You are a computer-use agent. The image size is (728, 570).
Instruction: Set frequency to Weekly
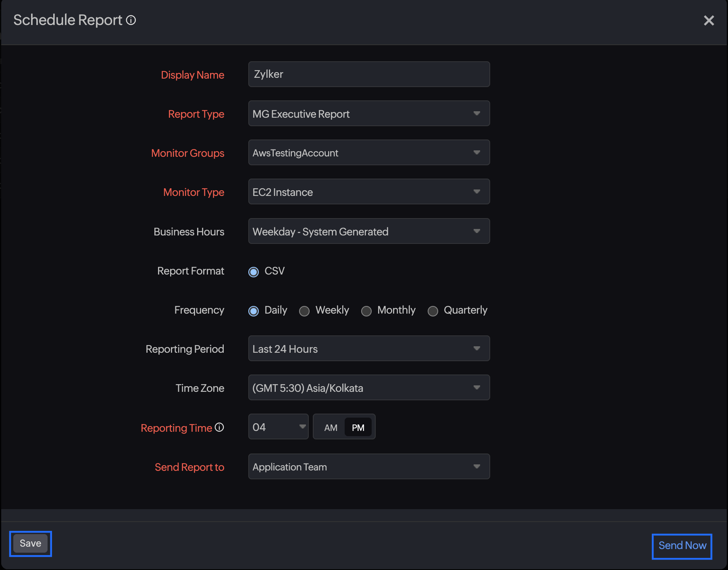304,311
